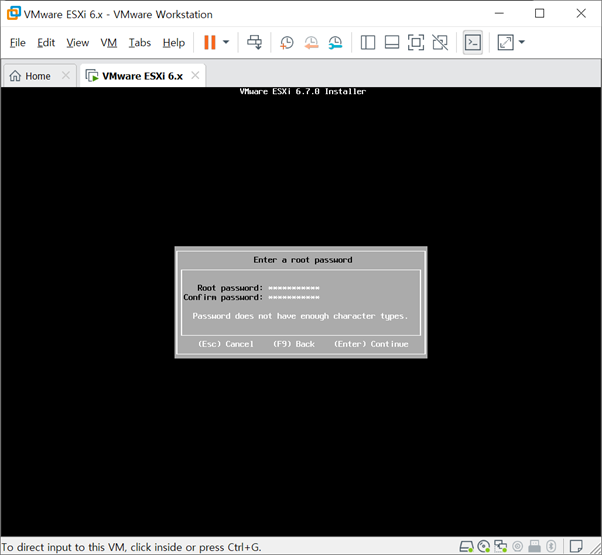
Task: Open the File menu
Action: [18, 43]
